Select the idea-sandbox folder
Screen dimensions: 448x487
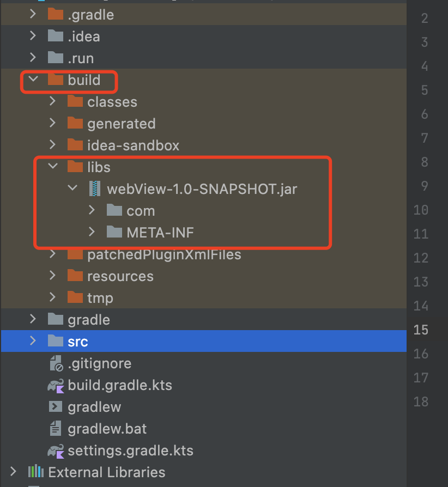coord(133,145)
